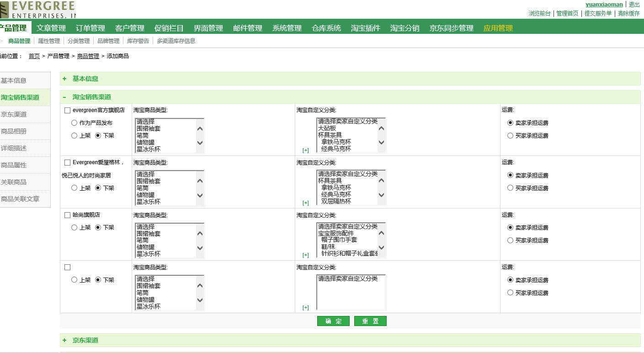Go to 关联商品 in left sidebar
644x353 pixels.
[x=14, y=182]
